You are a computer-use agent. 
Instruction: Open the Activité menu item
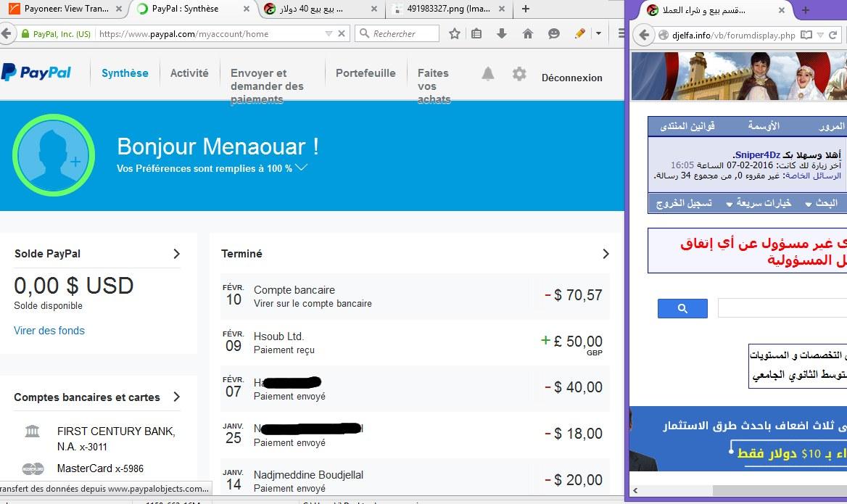point(189,73)
